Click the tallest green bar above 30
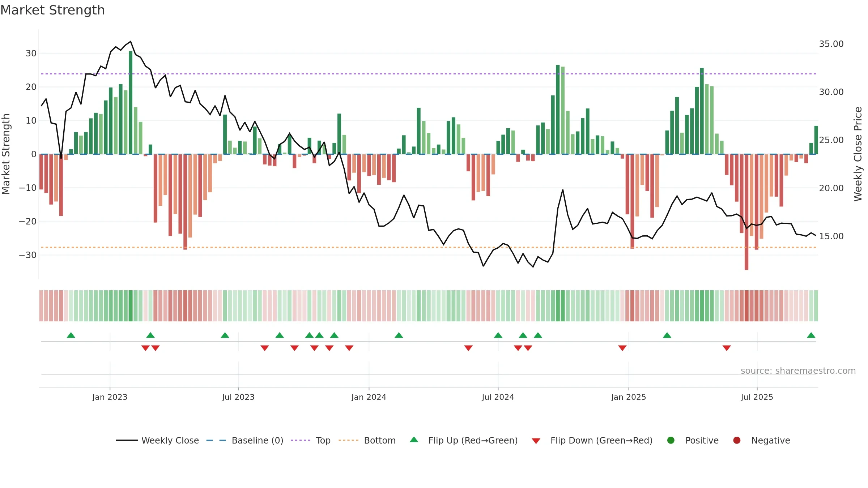The width and height of the screenshot is (868, 488). pyautogui.click(x=131, y=102)
